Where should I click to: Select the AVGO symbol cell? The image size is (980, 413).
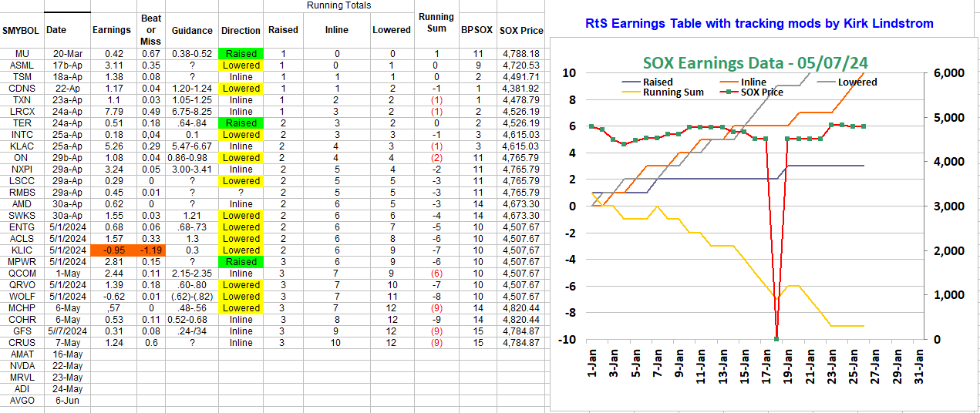tap(22, 401)
